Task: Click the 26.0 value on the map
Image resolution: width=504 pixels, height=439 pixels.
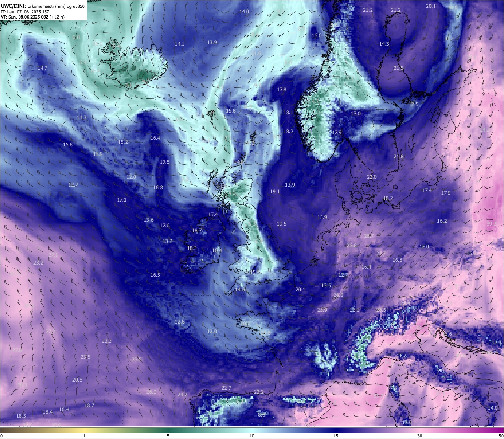Action: coord(151,392)
